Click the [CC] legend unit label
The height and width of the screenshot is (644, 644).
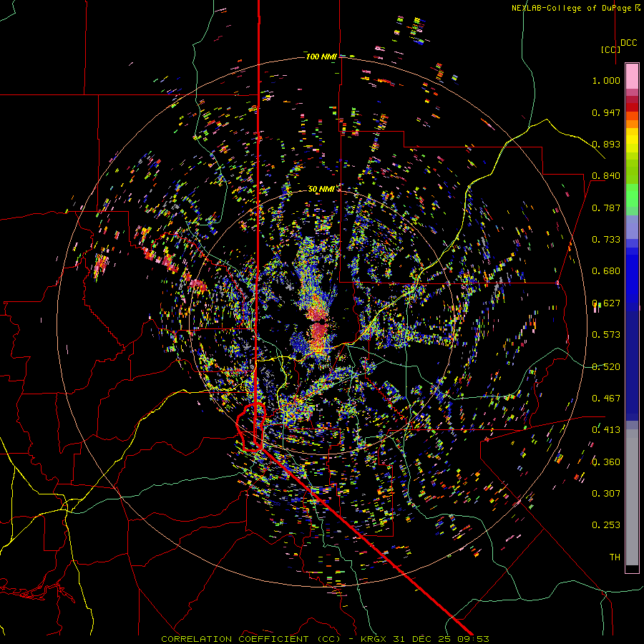click(610, 49)
